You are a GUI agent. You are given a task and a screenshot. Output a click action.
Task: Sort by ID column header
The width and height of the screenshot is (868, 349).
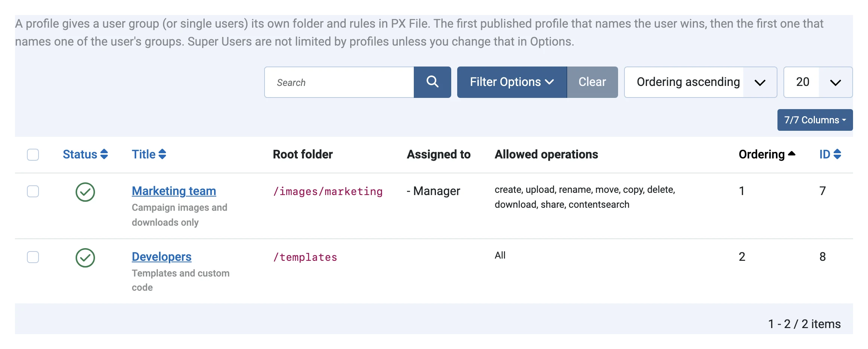(x=830, y=154)
